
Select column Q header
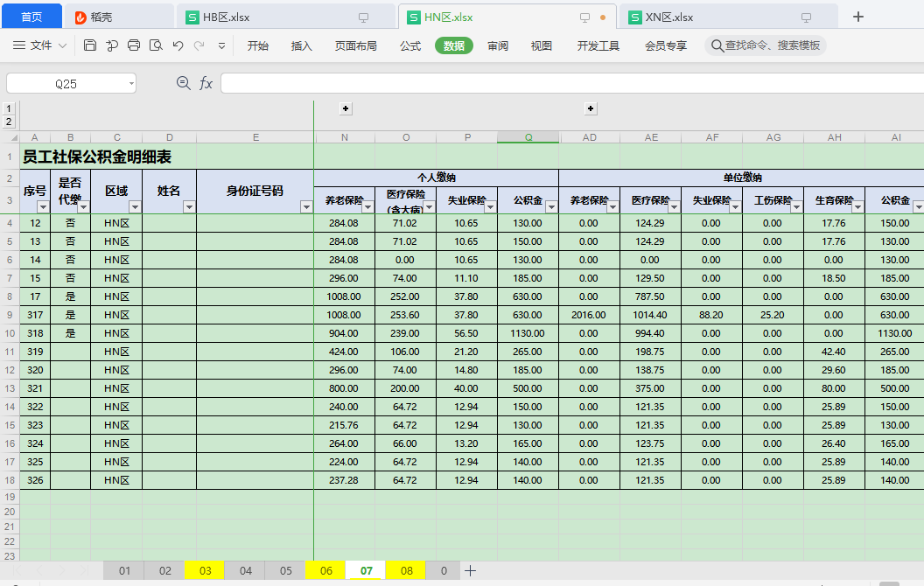coord(528,137)
